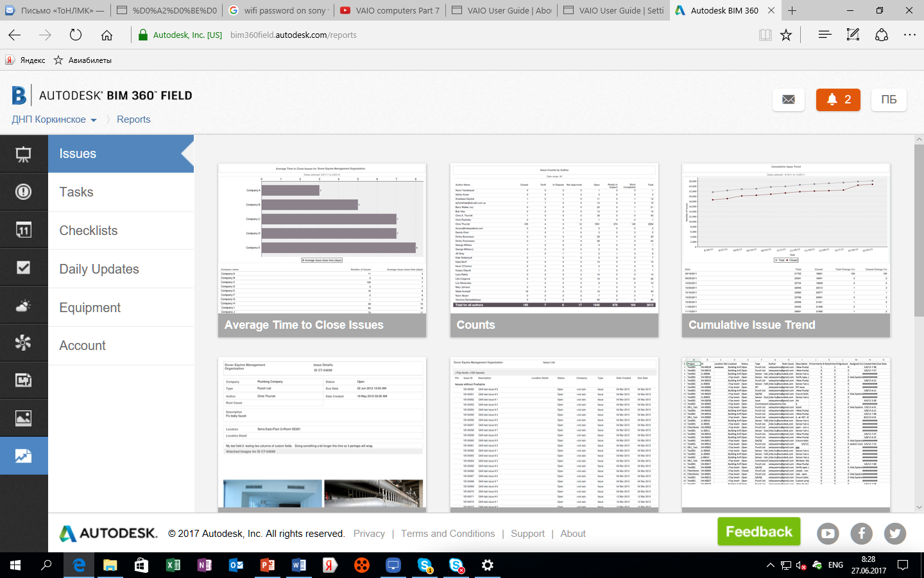Select Tasks report category
Screen dimensions: 924x578
[x=121, y=192]
